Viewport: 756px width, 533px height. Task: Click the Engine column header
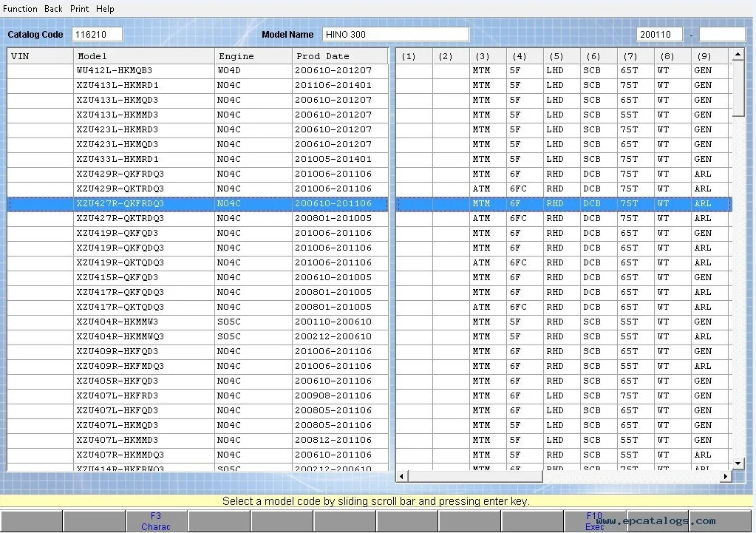tap(253, 56)
